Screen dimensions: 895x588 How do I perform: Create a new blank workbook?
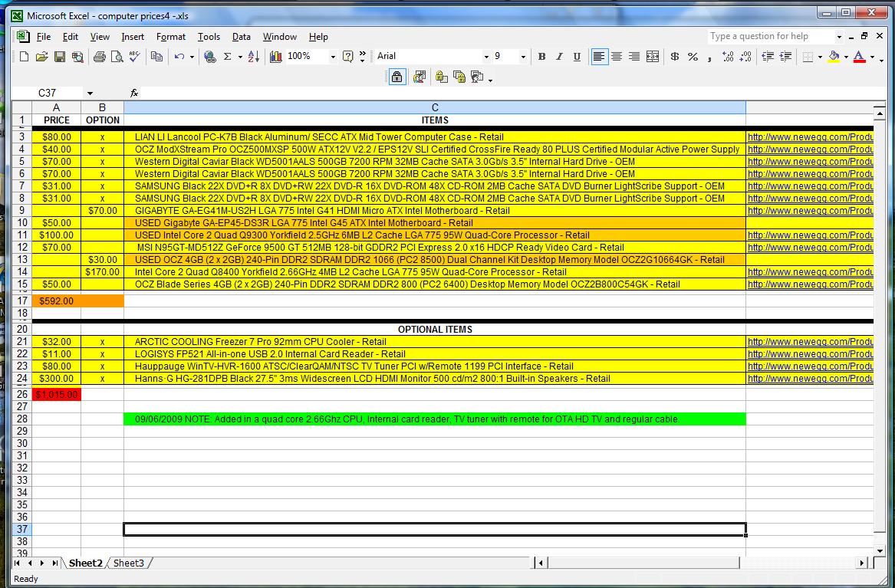pos(24,57)
